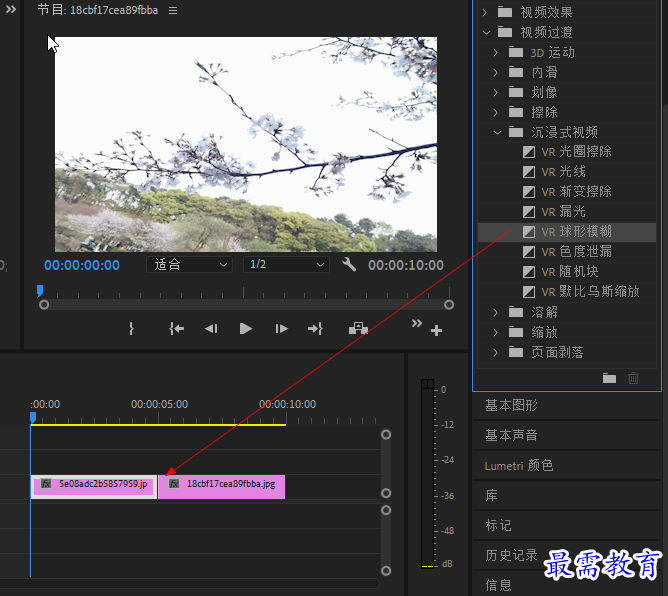The image size is (668, 596).
Task: Click right handle of monitor zoom scrollbar
Action: click(x=449, y=305)
